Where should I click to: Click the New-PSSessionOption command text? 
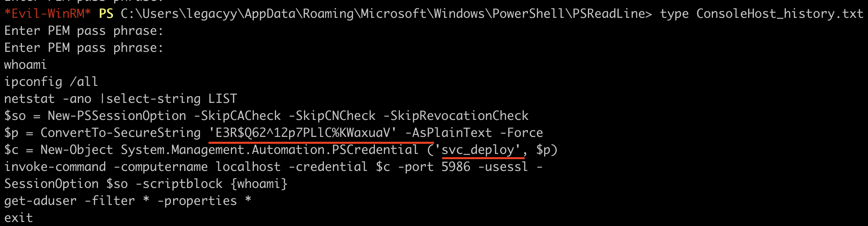[x=117, y=116]
